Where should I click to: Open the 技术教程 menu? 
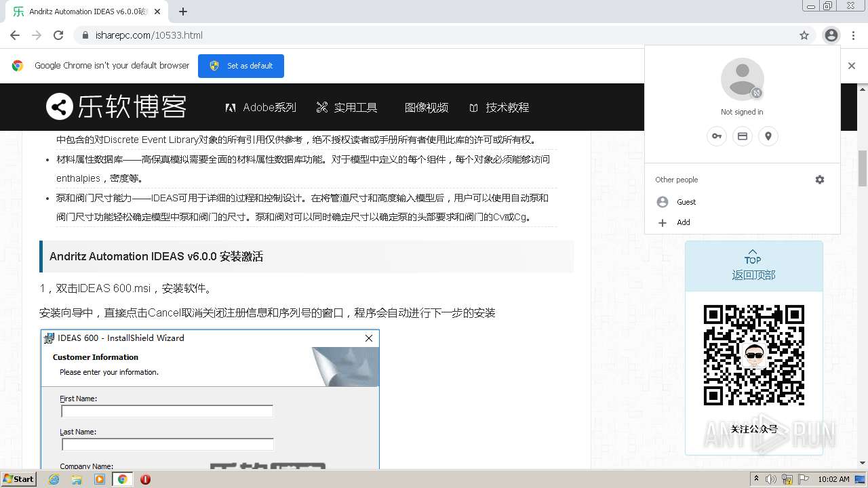(499, 107)
